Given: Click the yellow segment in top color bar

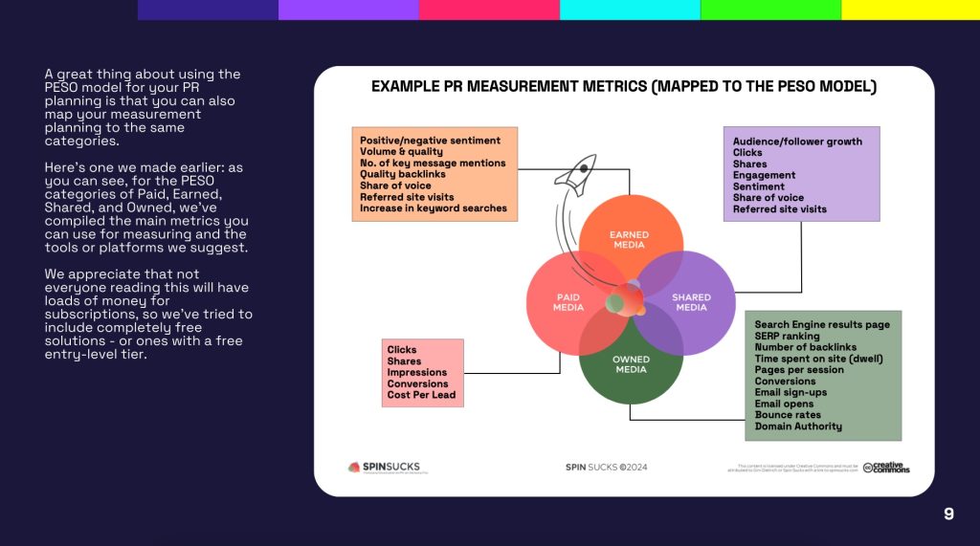Looking at the screenshot, I should coord(910,10).
